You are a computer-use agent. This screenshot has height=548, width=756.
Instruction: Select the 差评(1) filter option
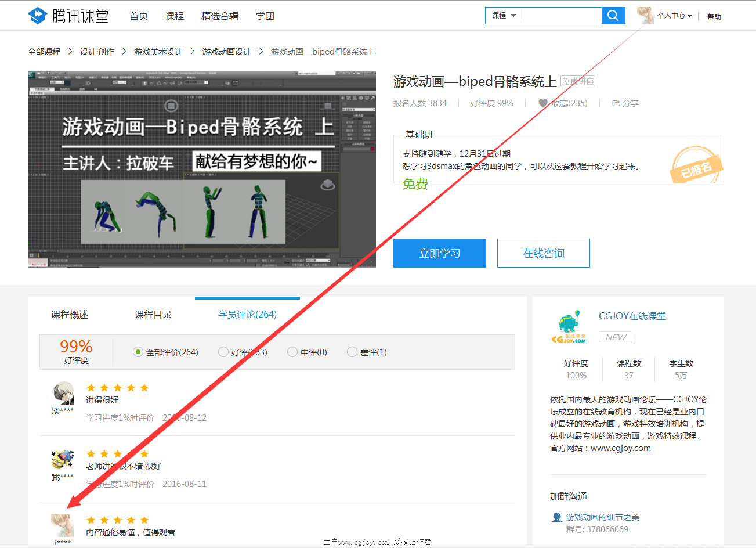click(352, 352)
